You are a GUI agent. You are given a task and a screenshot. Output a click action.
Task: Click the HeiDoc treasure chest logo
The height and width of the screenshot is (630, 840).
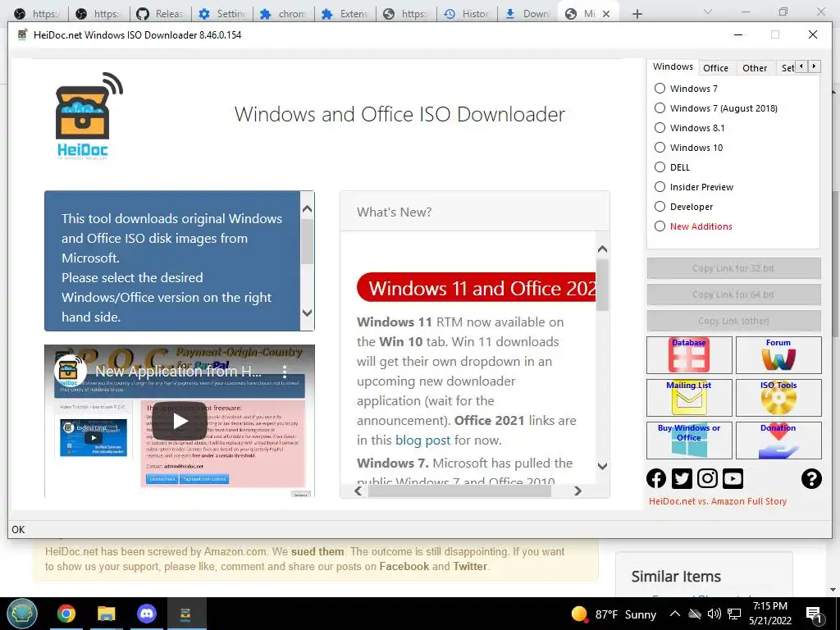click(88, 116)
